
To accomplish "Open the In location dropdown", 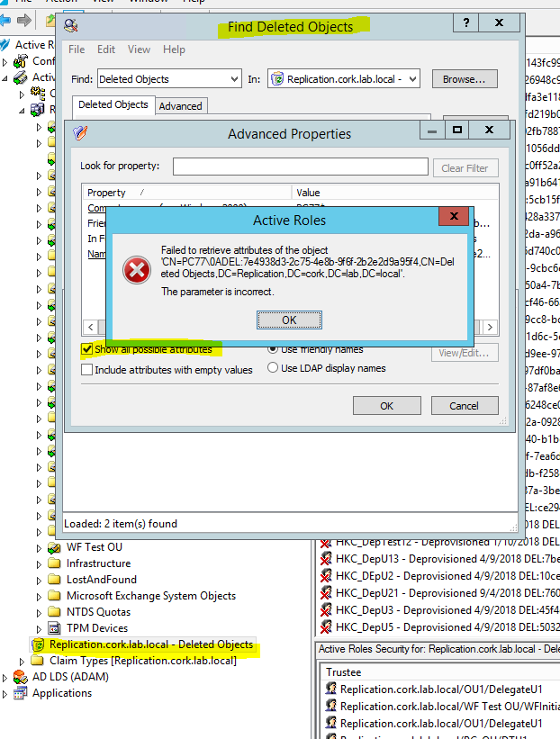I will click(412, 79).
